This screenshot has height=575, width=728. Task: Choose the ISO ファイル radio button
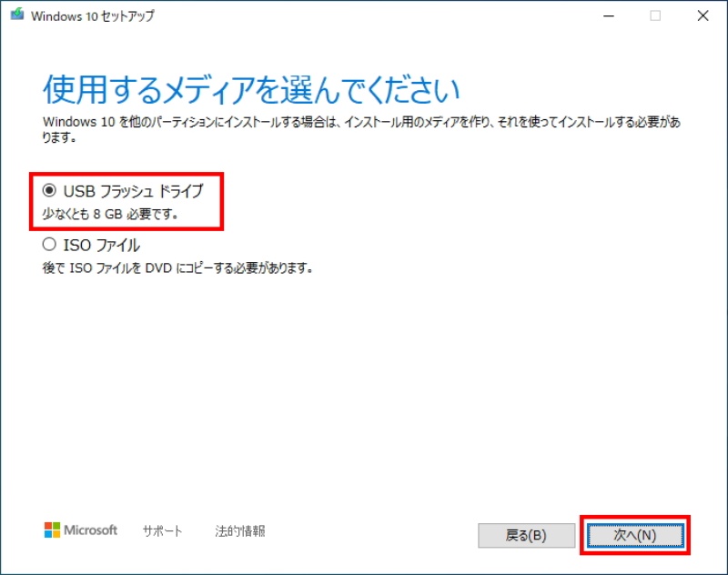[x=49, y=245]
